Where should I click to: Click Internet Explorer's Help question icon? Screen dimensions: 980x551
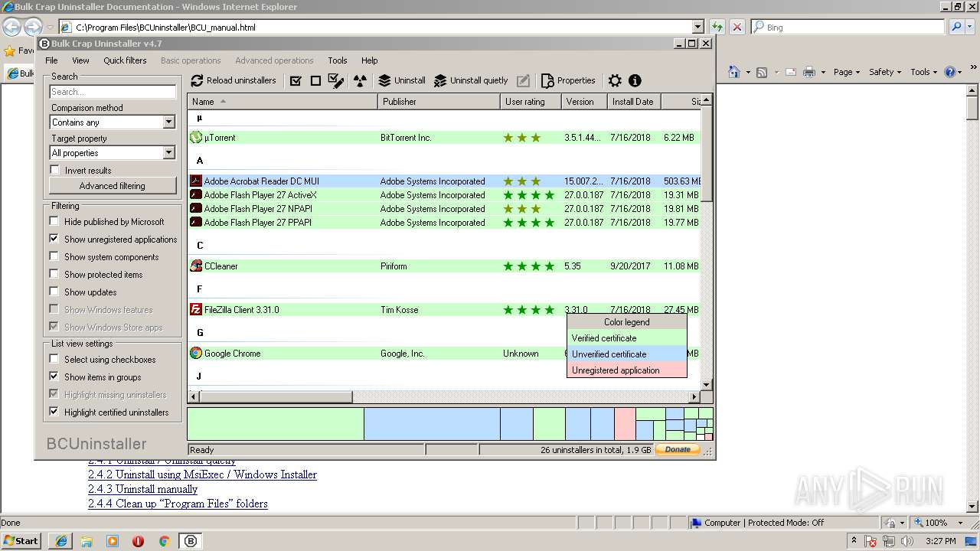click(x=950, y=72)
